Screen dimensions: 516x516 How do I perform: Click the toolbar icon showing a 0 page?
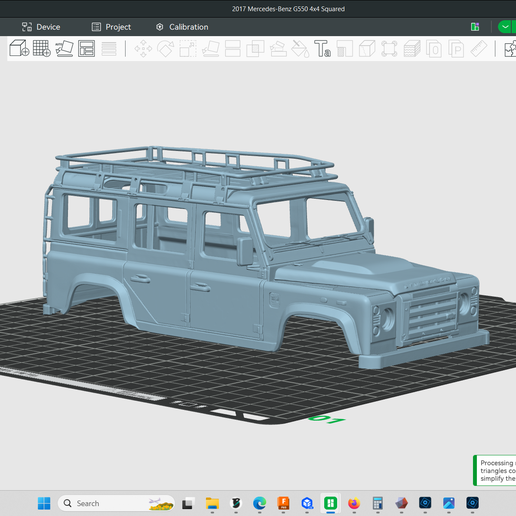pos(434,49)
